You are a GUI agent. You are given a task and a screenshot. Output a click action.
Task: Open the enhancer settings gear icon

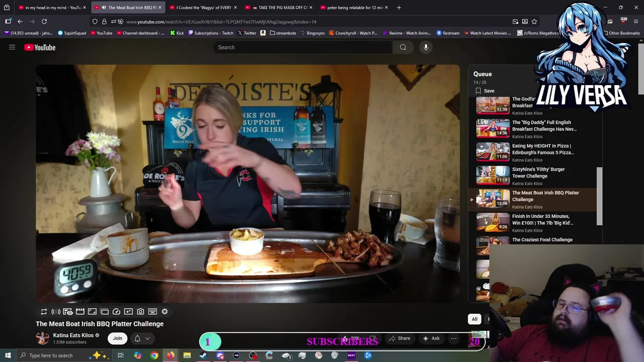tap(165, 312)
